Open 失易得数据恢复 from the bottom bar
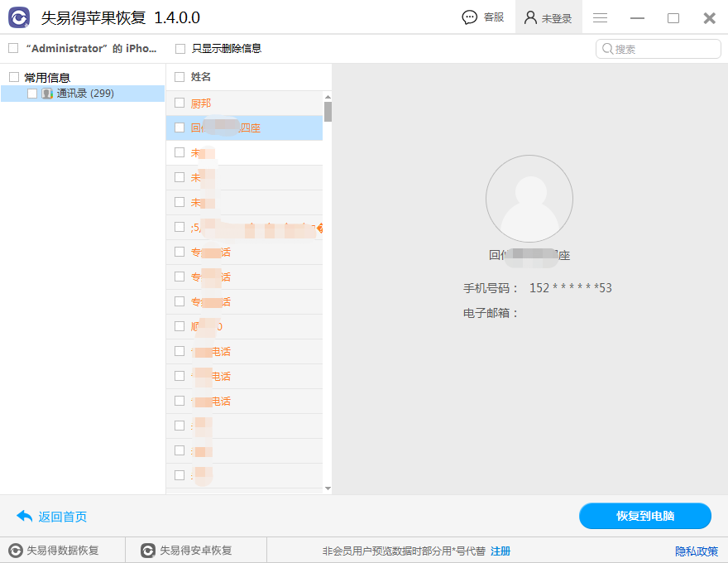This screenshot has width=728, height=563. click(x=63, y=551)
